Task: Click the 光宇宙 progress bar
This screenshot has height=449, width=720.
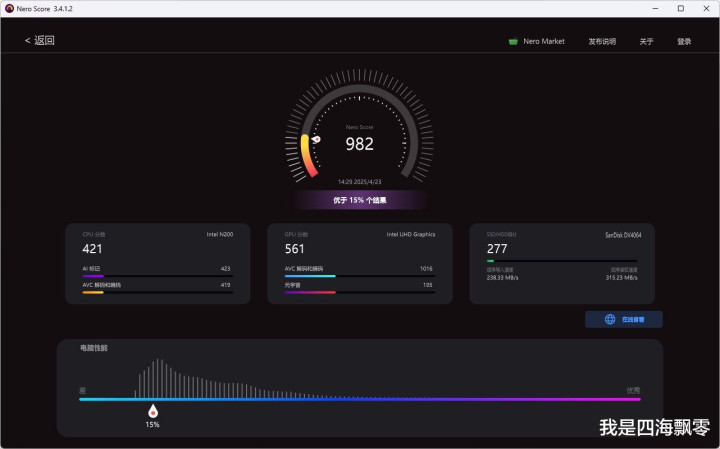Action: (360, 292)
